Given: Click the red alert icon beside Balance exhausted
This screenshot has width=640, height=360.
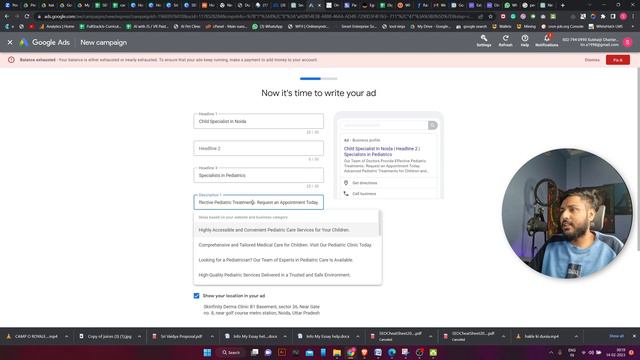Looking at the screenshot, I should click(11, 60).
